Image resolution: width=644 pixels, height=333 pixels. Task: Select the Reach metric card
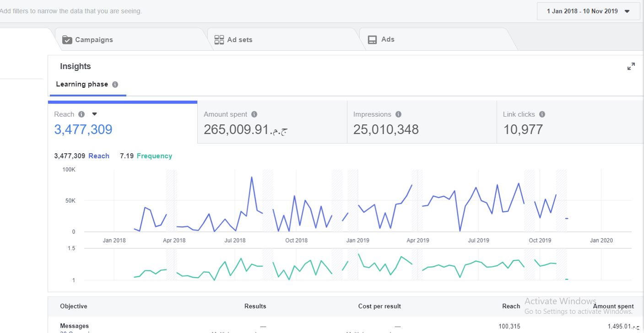point(123,123)
